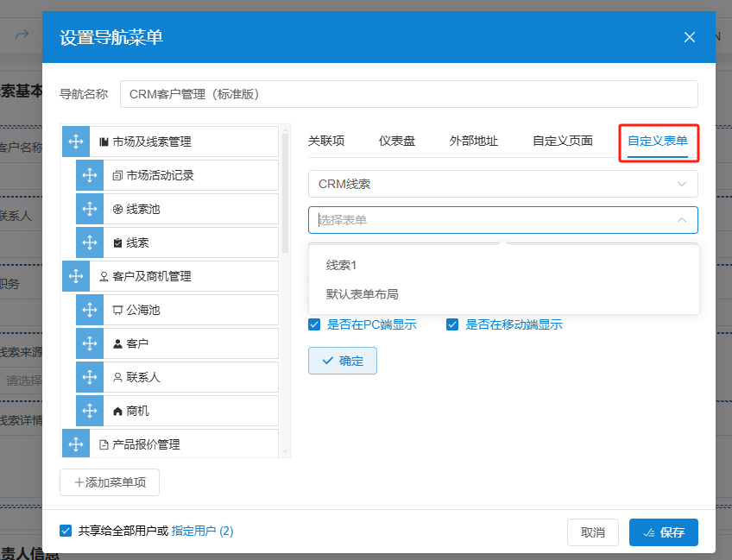The width and height of the screenshot is (732, 560).
Task: Uncheck 是否在移动端显示 option
Action: click(452, 325)
